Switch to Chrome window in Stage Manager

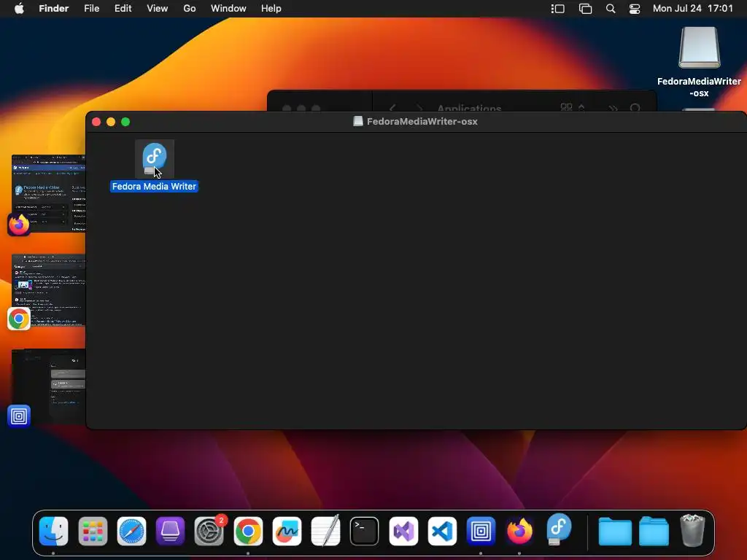(x=48, y=290)
